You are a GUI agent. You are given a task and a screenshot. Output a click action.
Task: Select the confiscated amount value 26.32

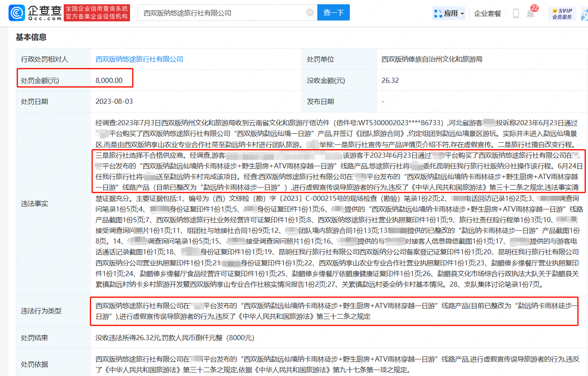pyautogui.click(x=390, y=80)
